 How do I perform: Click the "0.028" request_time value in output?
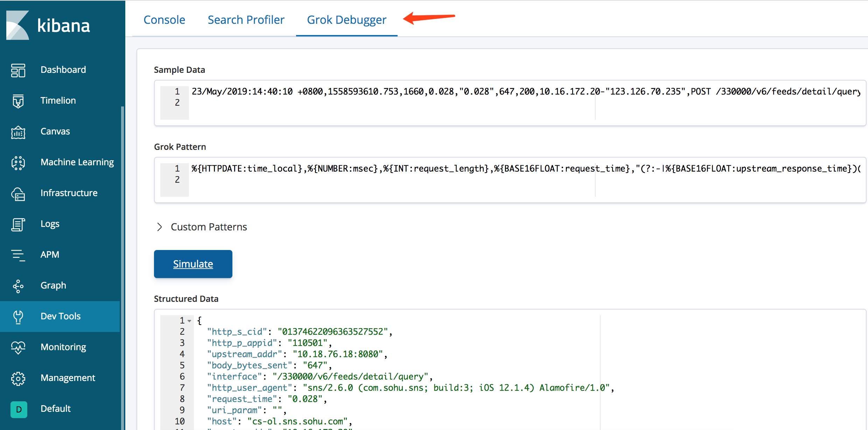coord(305,399)
